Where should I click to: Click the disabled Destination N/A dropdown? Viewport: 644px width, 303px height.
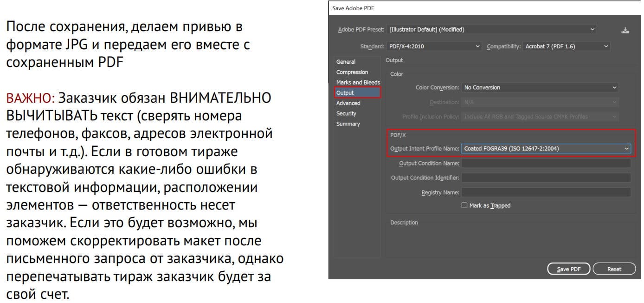tap(540, 102)
